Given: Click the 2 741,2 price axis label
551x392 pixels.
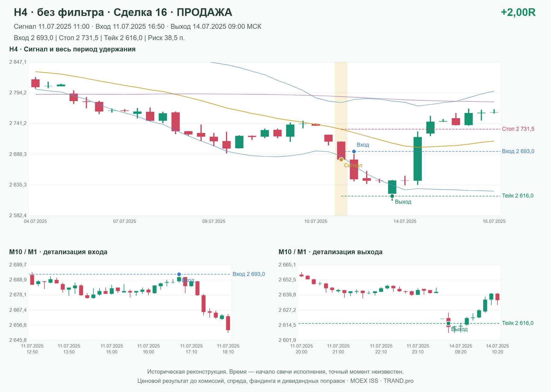Looking at the screenshot, I should [x=18, y=123].
